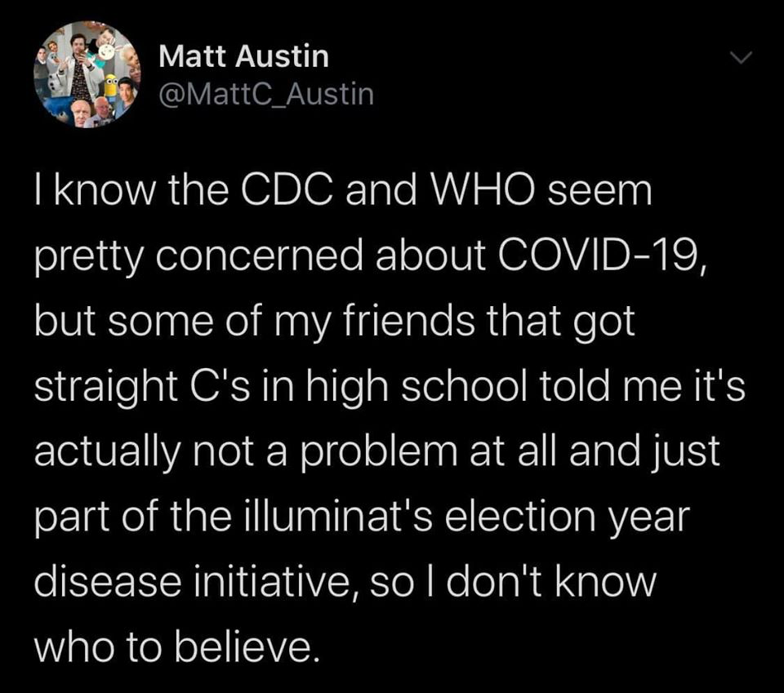The height and width of the screenshot is (693, 784).
Task: Open the @MattC_Austin handle link
Action: click(265, 96)
